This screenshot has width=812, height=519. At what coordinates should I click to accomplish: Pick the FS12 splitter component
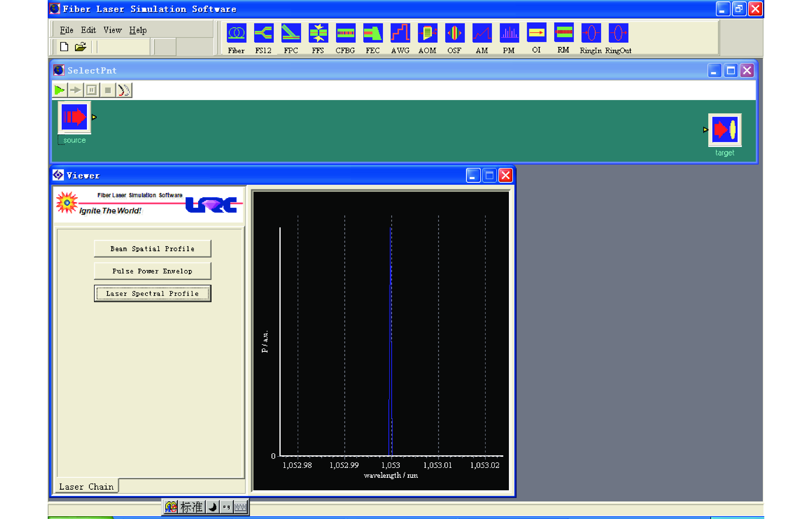[263, 33]
